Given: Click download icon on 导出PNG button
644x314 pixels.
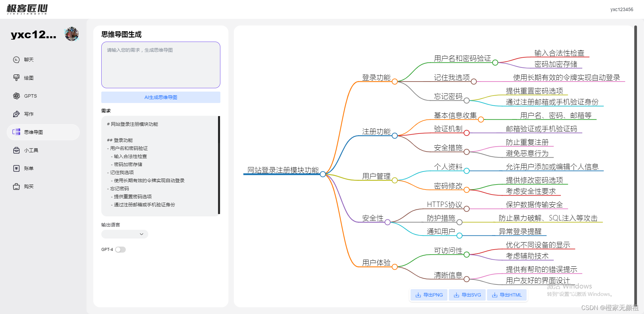Looking at the screenshot, I should [x=418, y=295].
